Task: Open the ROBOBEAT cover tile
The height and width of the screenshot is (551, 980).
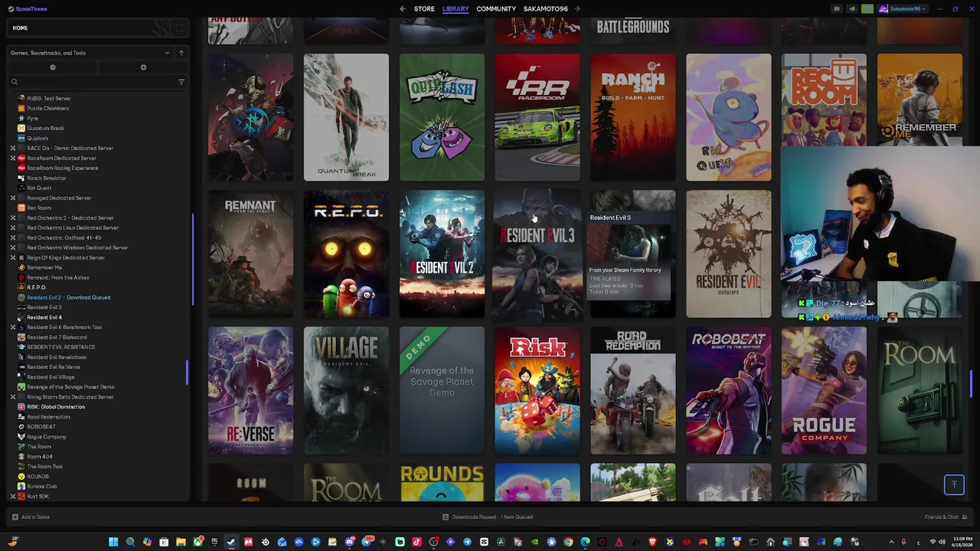Action: click(729, 390)
